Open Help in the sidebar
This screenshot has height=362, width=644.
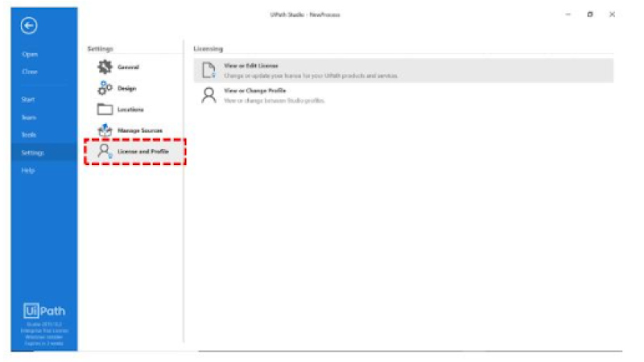point(28,171)
